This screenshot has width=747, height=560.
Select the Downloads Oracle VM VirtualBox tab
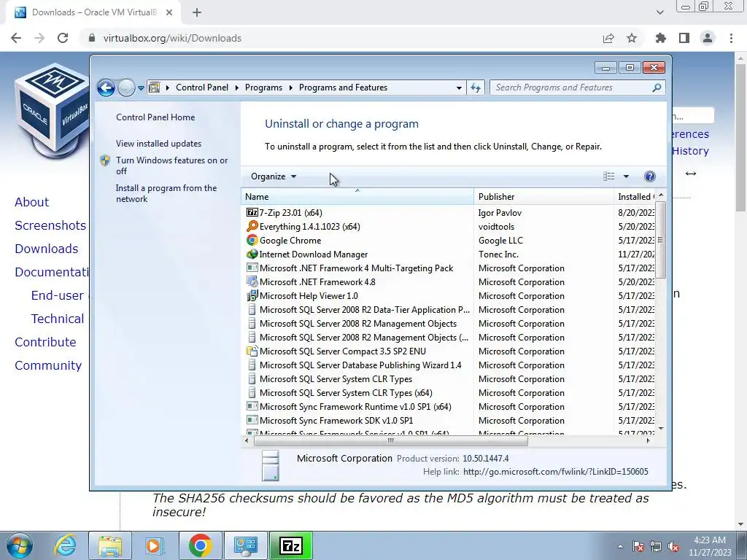point(93,13)
